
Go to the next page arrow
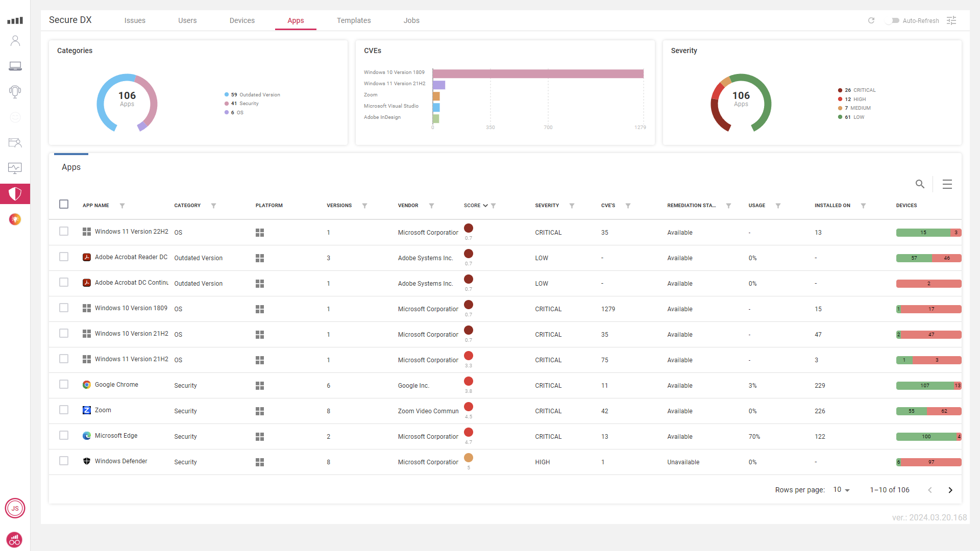click(950, 490)
